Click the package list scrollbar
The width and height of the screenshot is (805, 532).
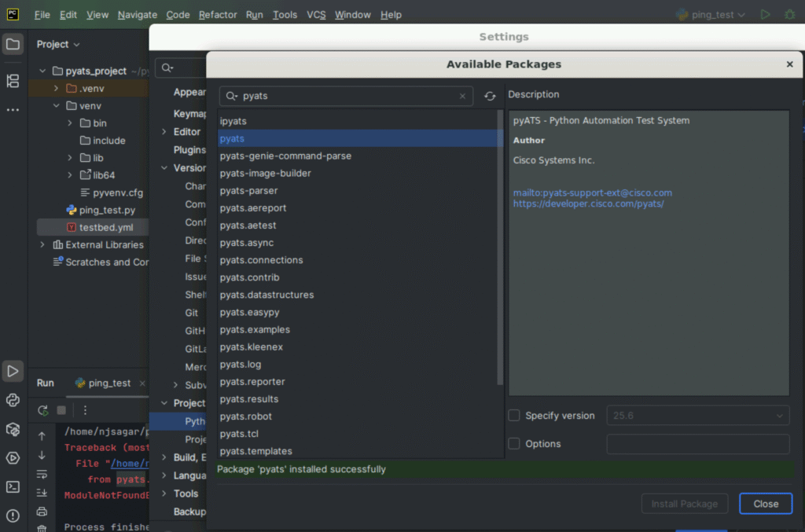[500, 248]
